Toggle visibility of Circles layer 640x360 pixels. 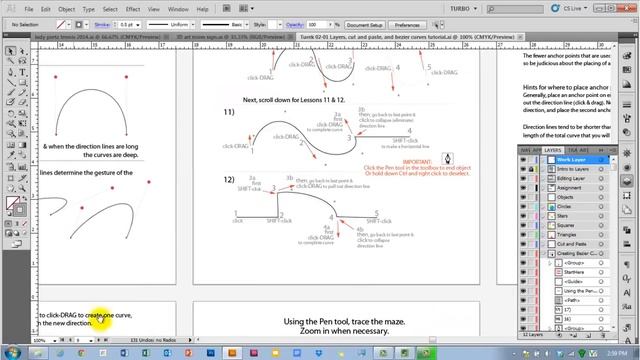pyautogui.click(x=523, y=207)
